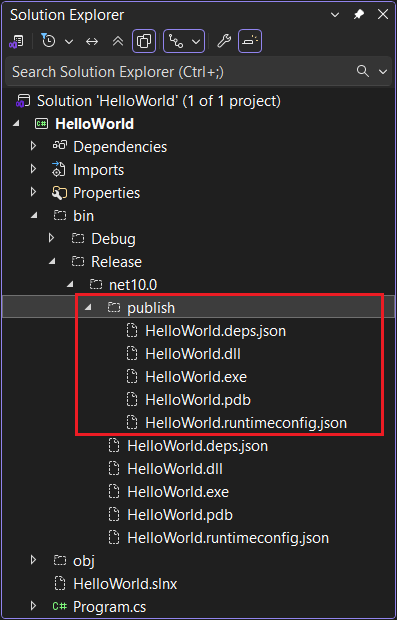Click the search magnifier icon
This screenshot has height=620, width=397.
363,71
